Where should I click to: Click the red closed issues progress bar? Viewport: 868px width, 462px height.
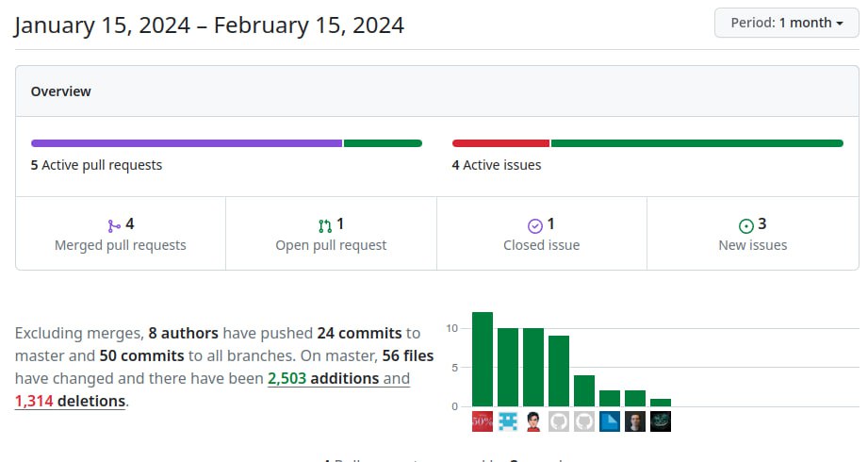(500, 143)
